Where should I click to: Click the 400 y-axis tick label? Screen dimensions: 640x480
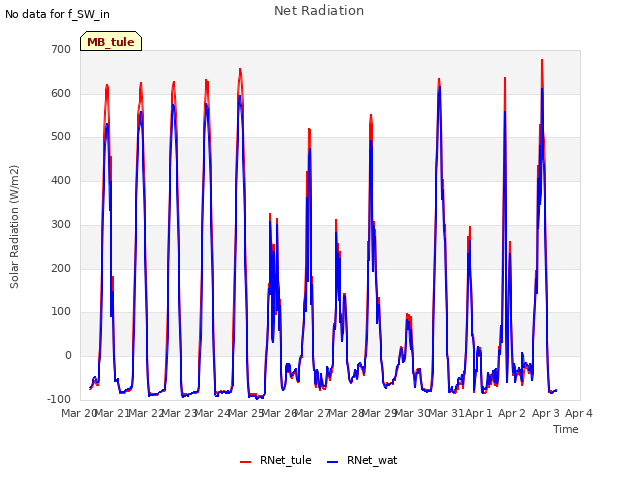(61, 180)
